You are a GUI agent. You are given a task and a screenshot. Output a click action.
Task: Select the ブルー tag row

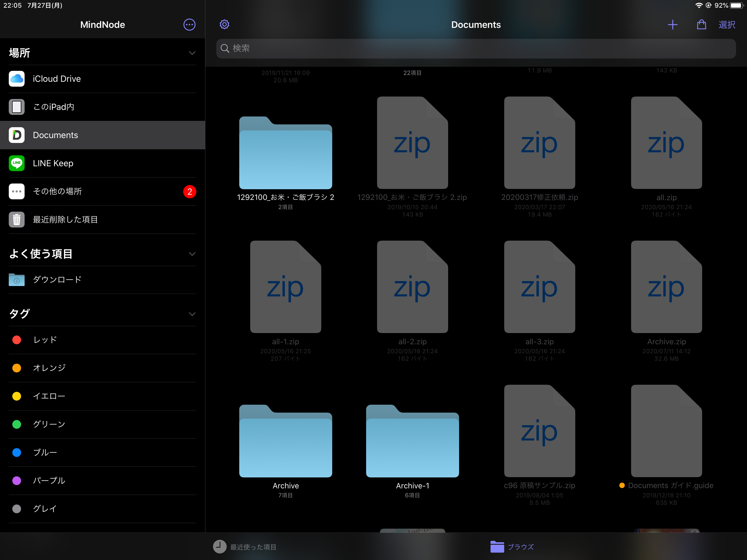click(103, 453)
